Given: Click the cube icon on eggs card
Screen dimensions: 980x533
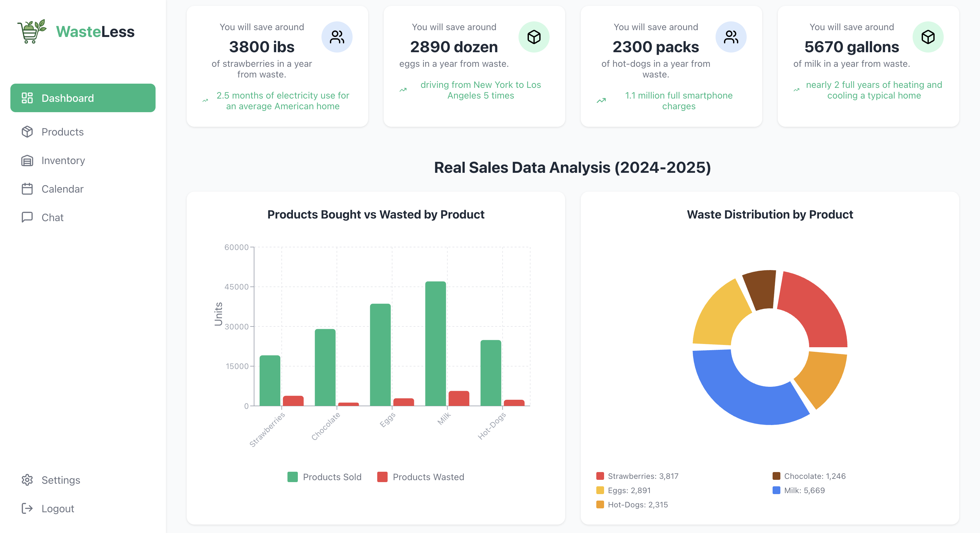Looking at the screenshot, I should pos(534,37).
